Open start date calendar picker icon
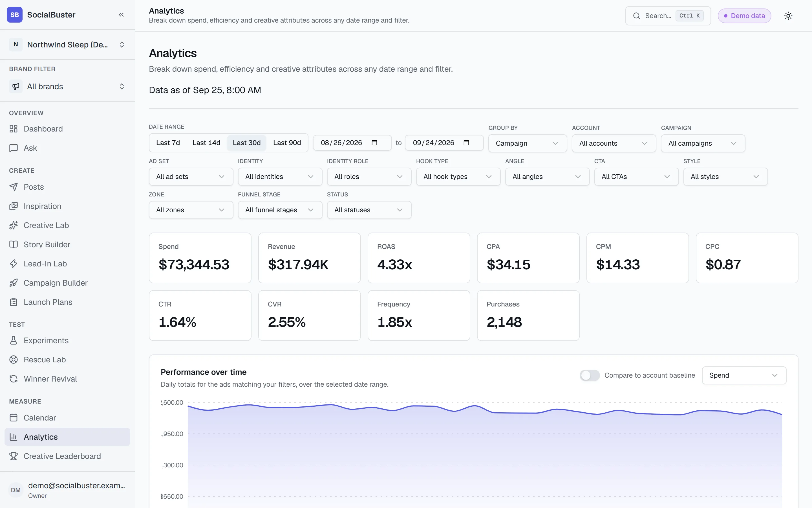This screenshot has height=508, width=812. 374,143
